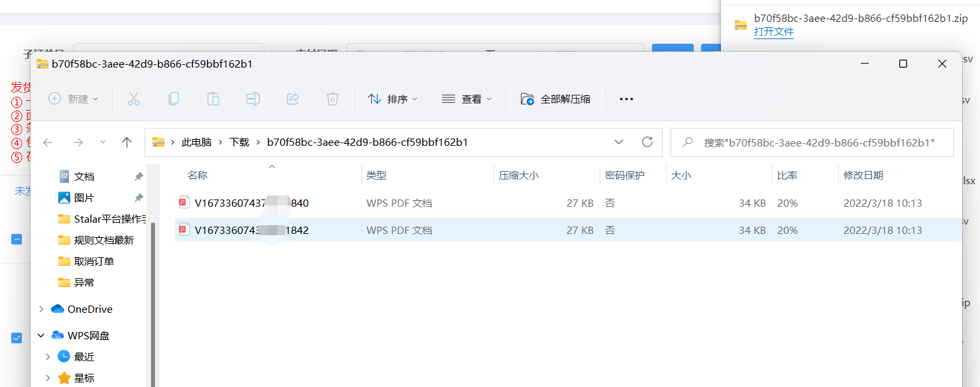Open 下载 from the breadcrumb bar
The image size is (980, 387).
pyautogui.click(x=239, y=142)
